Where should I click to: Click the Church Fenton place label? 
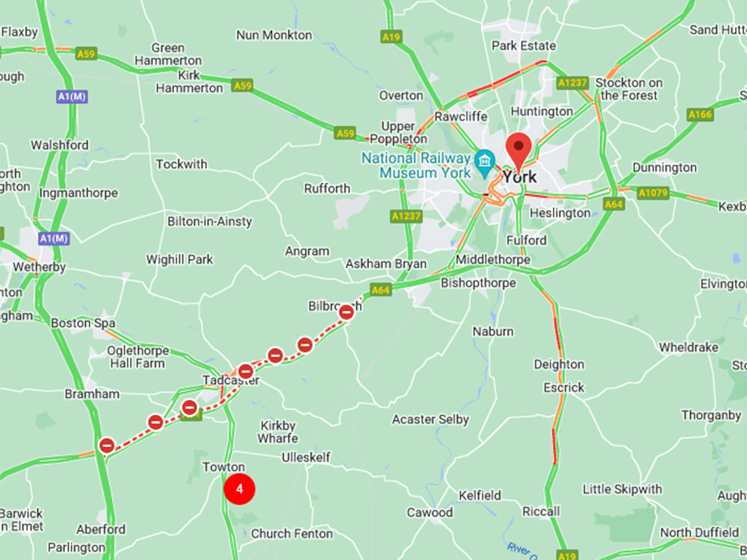tap(291, 534)
